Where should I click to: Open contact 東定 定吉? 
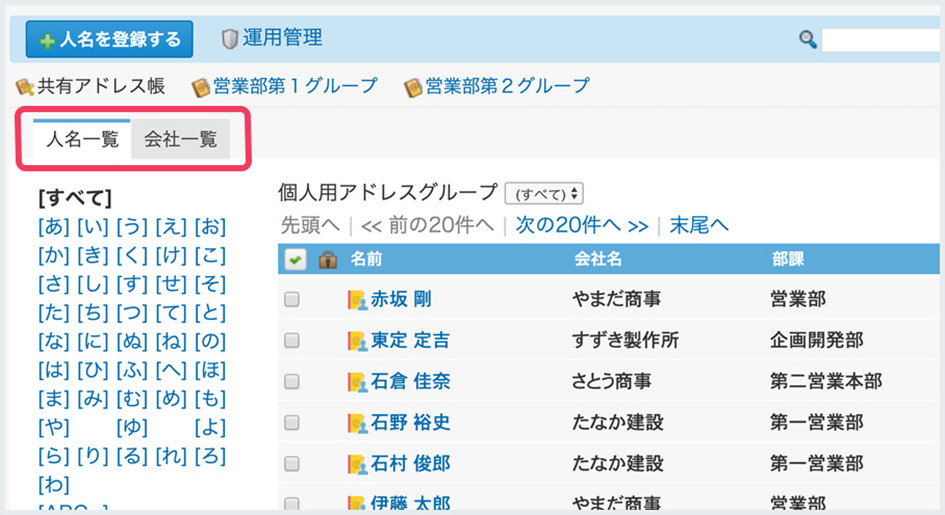point(410,341)
